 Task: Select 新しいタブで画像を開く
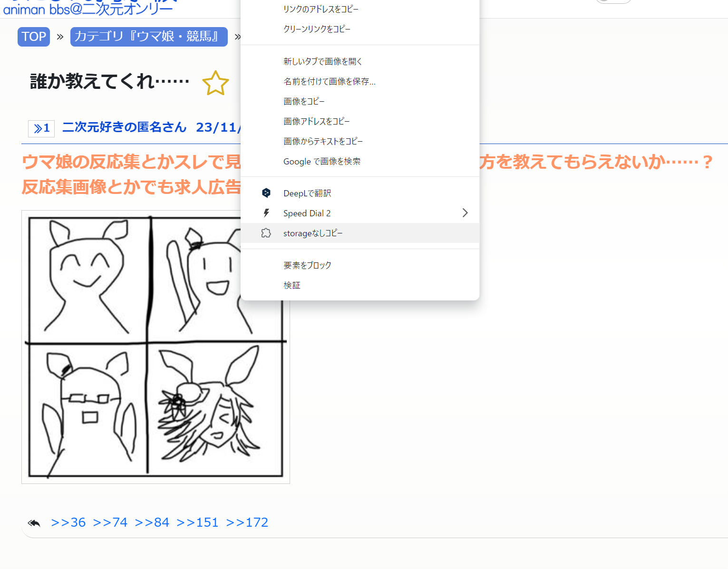click(x=360, y=61)
